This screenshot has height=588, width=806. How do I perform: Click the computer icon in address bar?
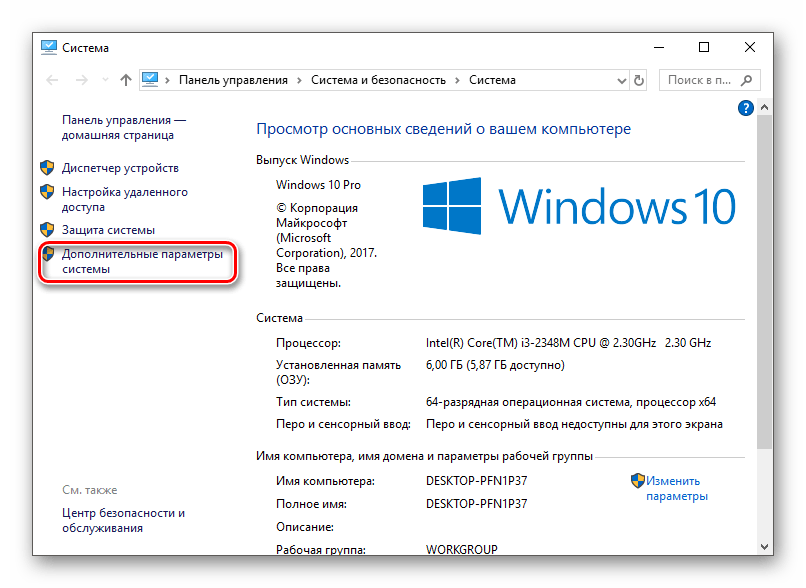point(150,80)
